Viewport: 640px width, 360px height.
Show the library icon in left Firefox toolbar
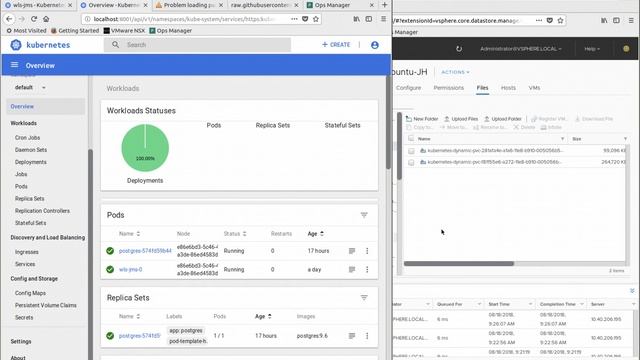pos(357,19)
